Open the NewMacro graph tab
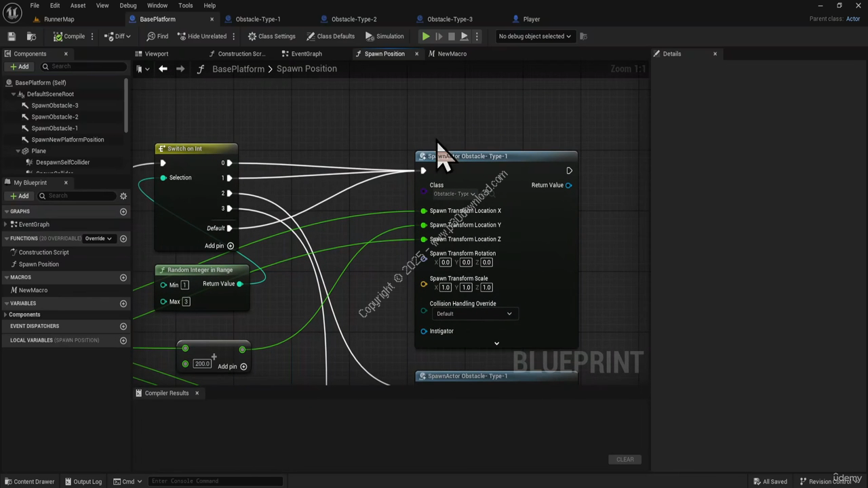This screenshot has height=488, width=868. tap(452, 54)
